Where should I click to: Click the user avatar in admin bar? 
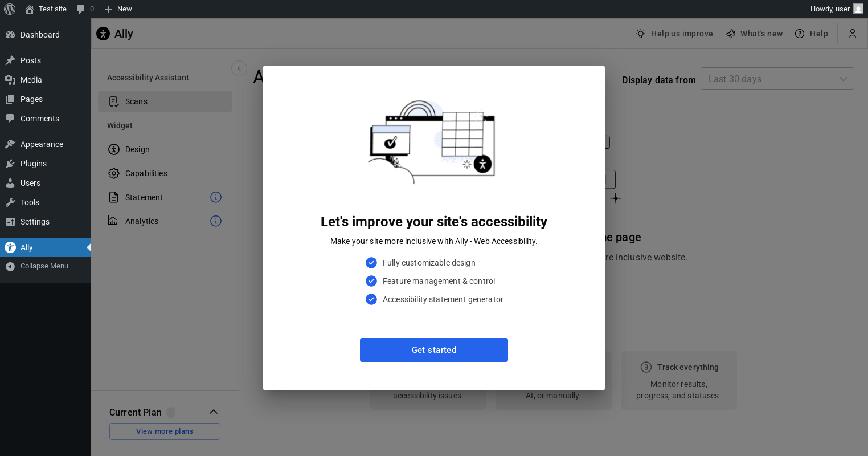click(x=858, y=9)
